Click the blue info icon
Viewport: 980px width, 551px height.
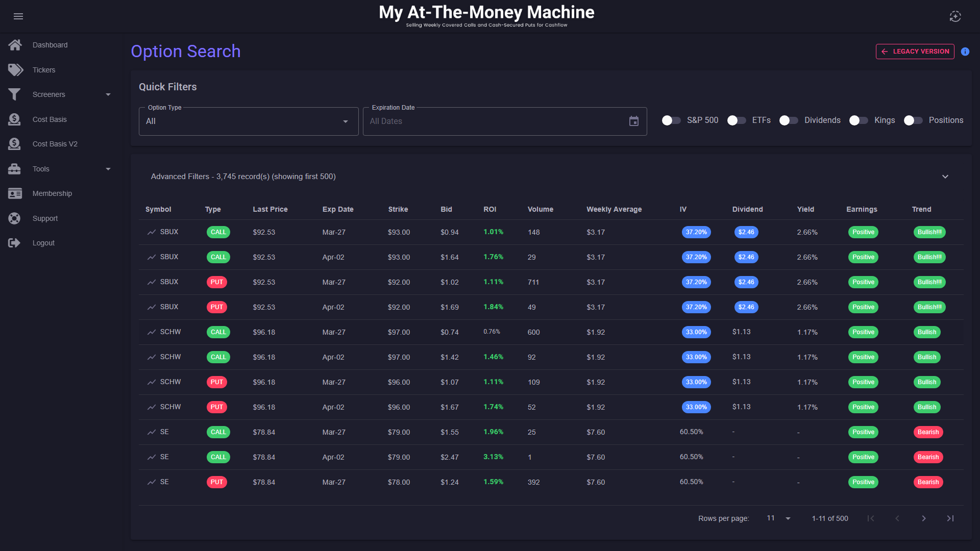965,52
